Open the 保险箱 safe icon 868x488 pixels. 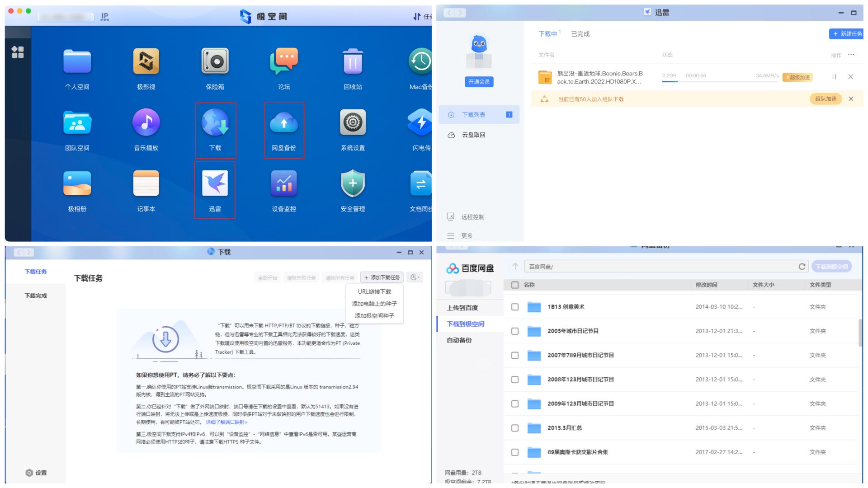(215, 61)
